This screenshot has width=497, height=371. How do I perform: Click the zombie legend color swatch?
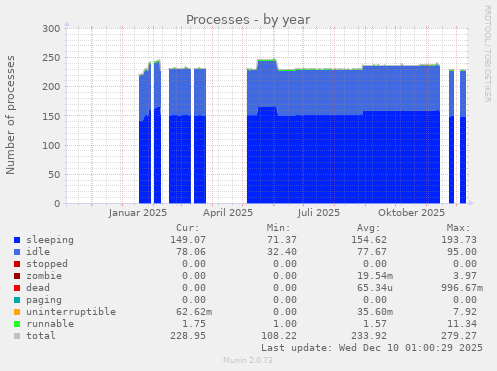pos(17,276)
